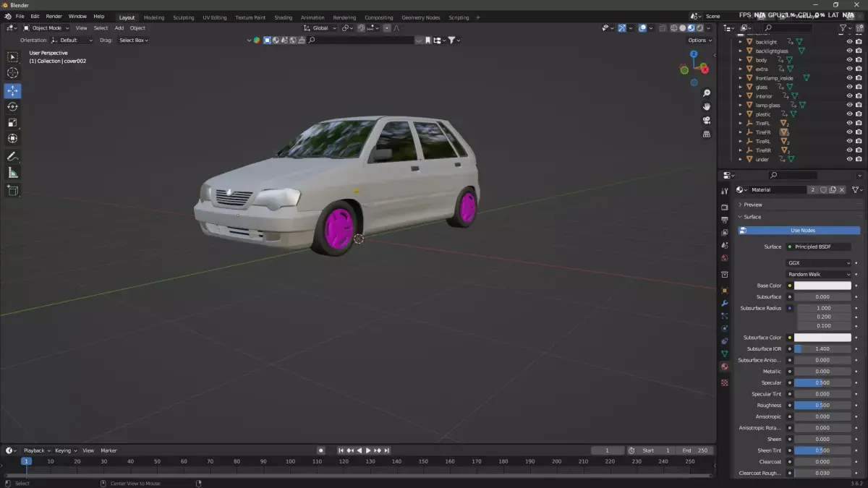Open the Object Data properties tab
The height and width of the screenshot is (488, 868).
click(x=724, y=354)
